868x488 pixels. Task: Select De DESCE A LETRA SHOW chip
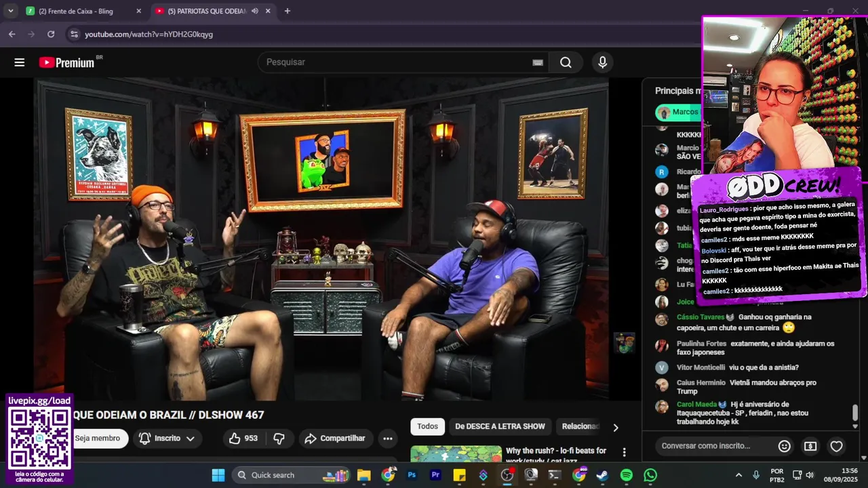[x=500, y=426]
